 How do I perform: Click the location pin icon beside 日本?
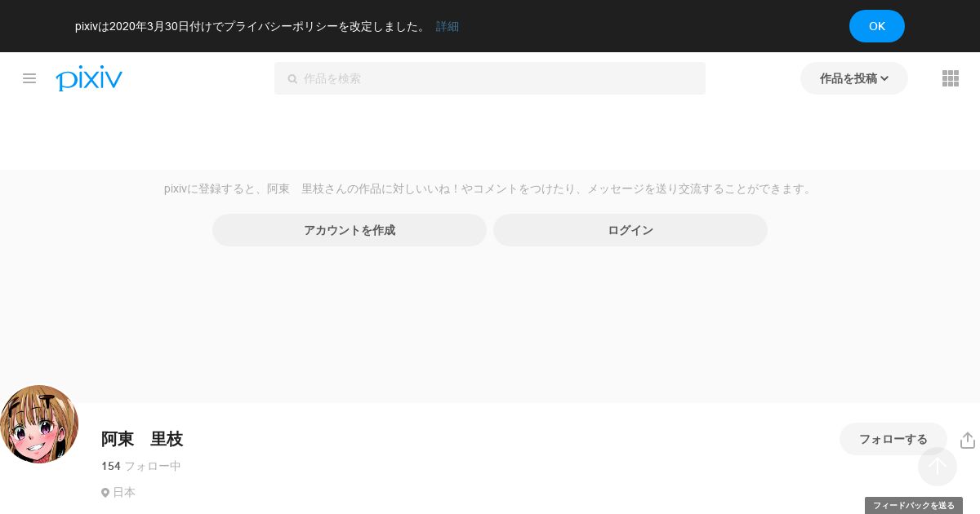(105, 493)
